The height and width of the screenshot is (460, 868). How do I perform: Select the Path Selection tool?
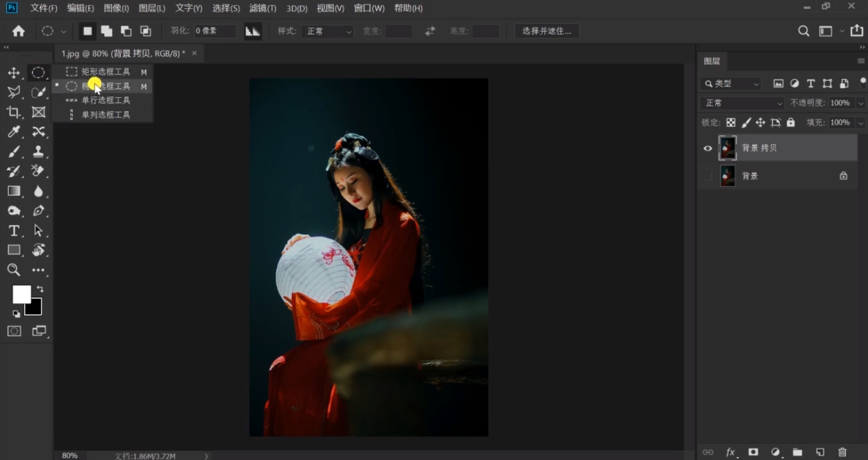click(38, 231)
